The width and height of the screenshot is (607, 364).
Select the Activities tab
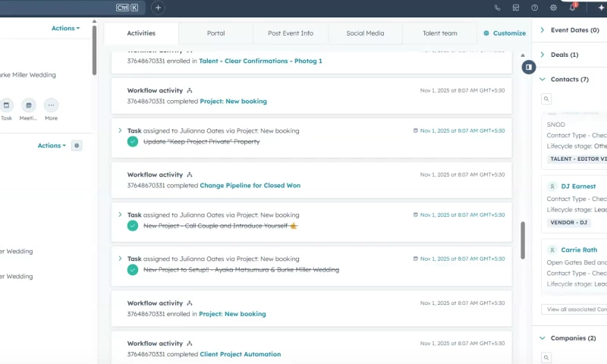point(141,33)
